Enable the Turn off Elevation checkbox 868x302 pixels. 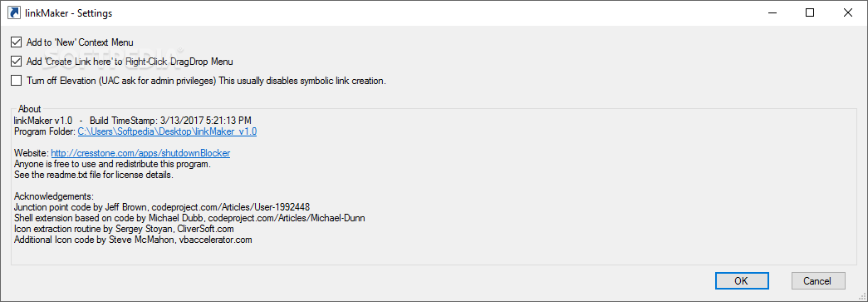pos(16,81)
